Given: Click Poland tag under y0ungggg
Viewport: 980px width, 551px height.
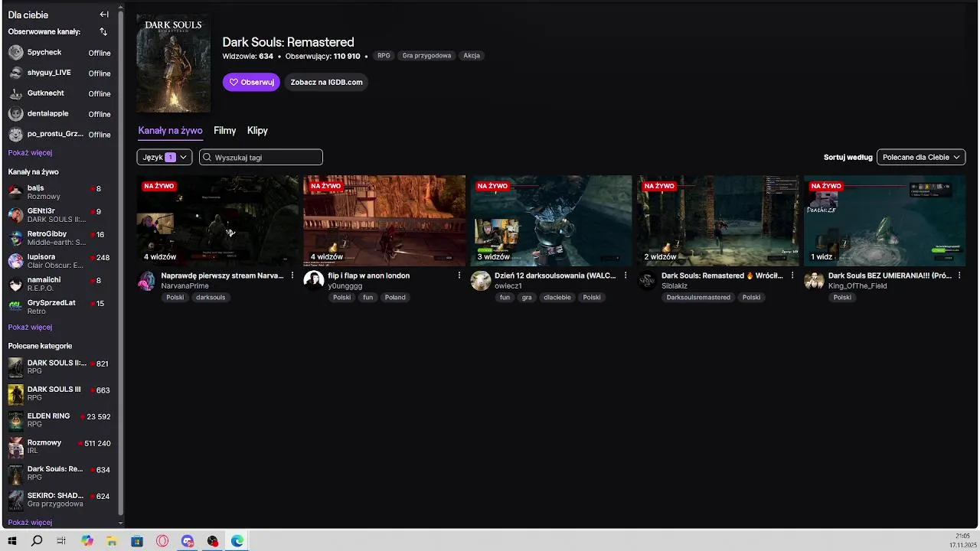Looking at the screenshot, I should [395, 298].
